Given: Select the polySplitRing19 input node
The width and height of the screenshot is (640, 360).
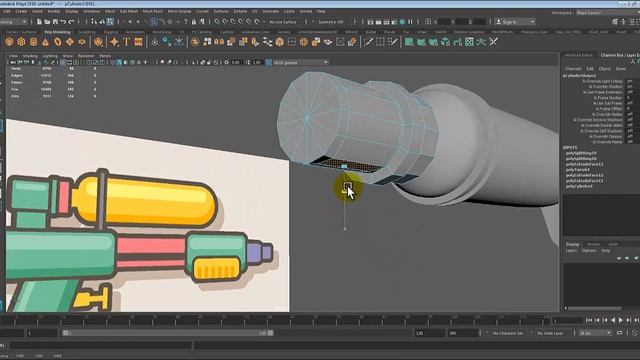Looking at the screenshot, I should click(581, 153).
